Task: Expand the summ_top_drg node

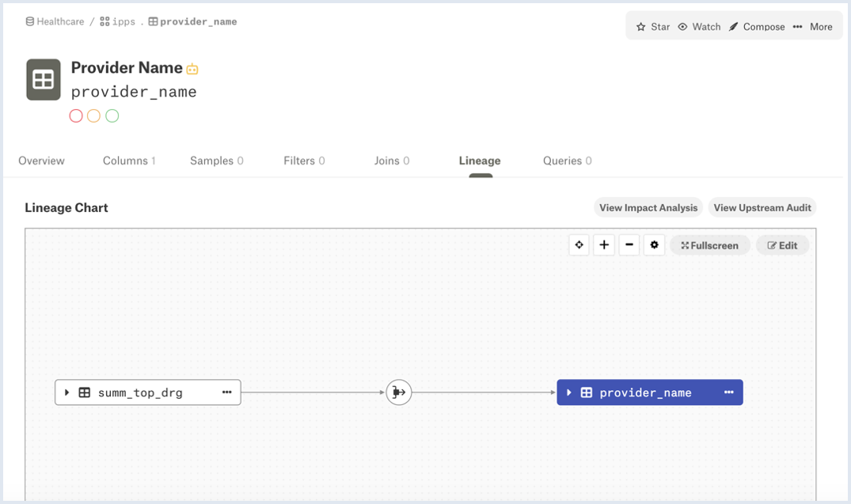Action: 66,392
